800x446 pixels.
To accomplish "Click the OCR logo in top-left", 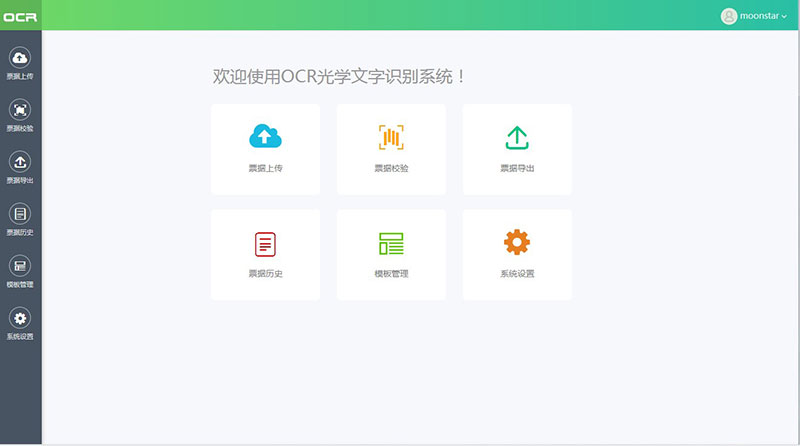I will (20, 16).
